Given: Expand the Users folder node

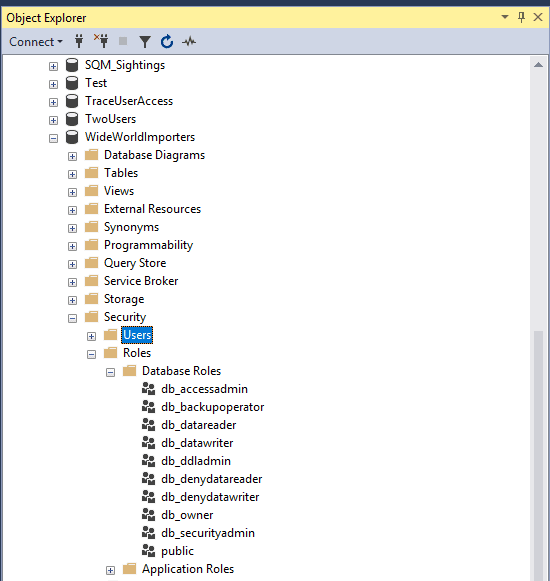Looking at the screenshot, I should [91, 336].
